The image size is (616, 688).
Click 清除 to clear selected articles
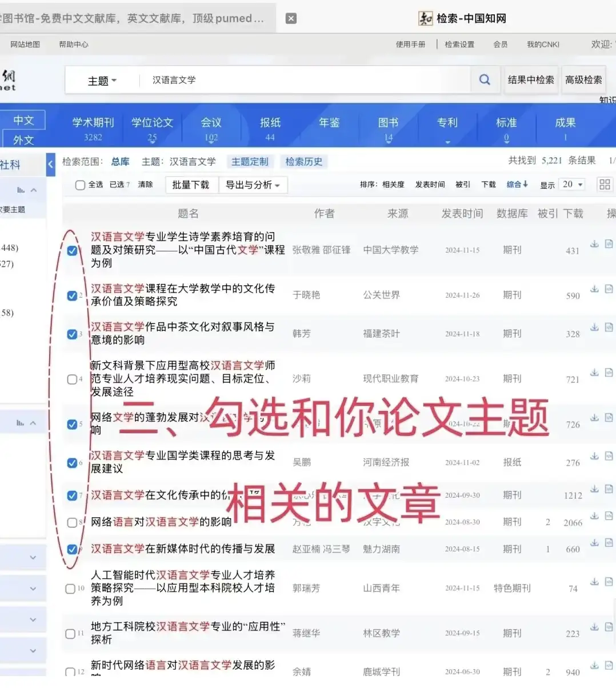[146, 185]
